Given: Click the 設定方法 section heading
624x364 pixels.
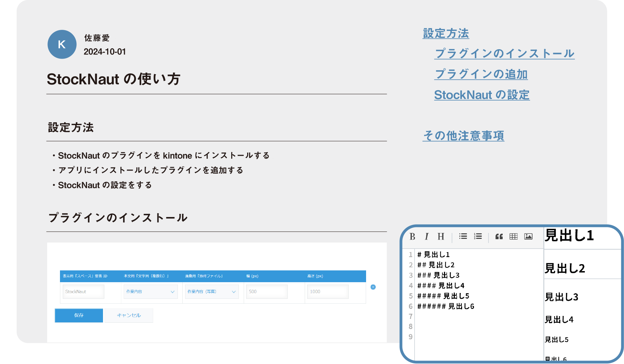Looking at the screenshot, I should (71, 127).
